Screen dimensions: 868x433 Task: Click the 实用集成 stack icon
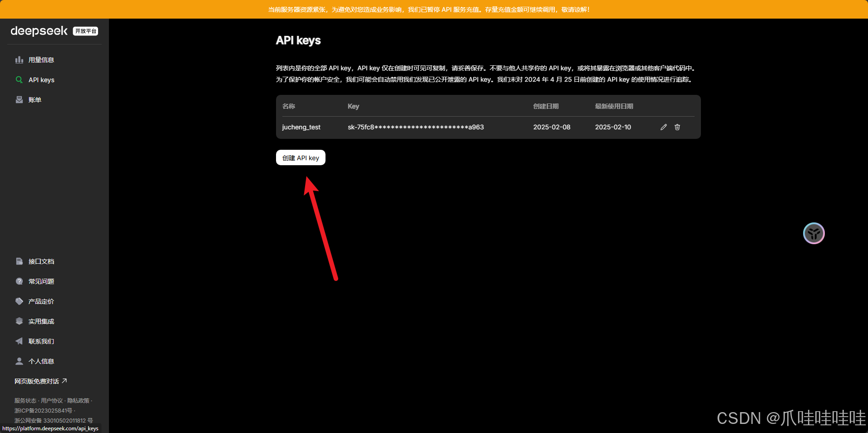(19, 321)
